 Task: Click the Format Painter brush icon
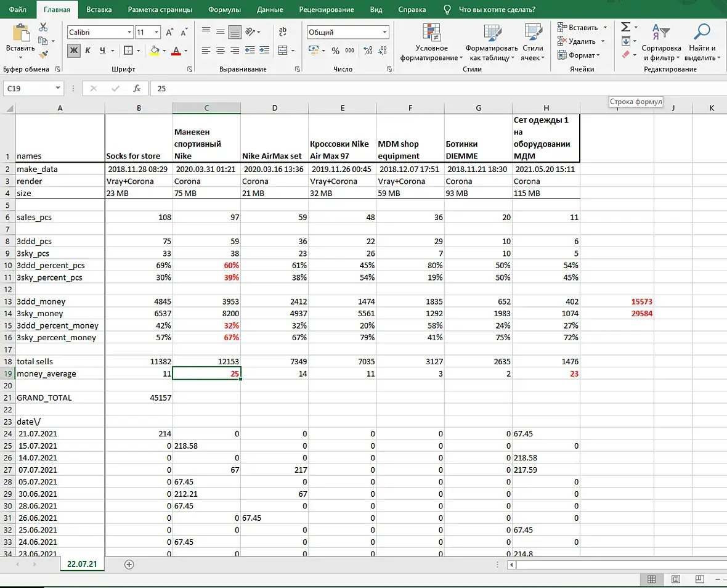point(43,55)
